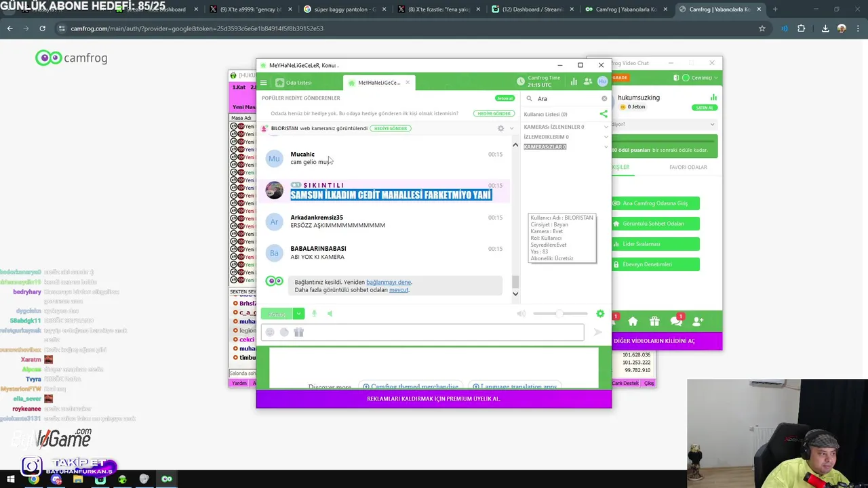Open Chrome from the Windows taskbar
Screen dimensions: 868x488
pyautogui.click(x=33, y=479)
